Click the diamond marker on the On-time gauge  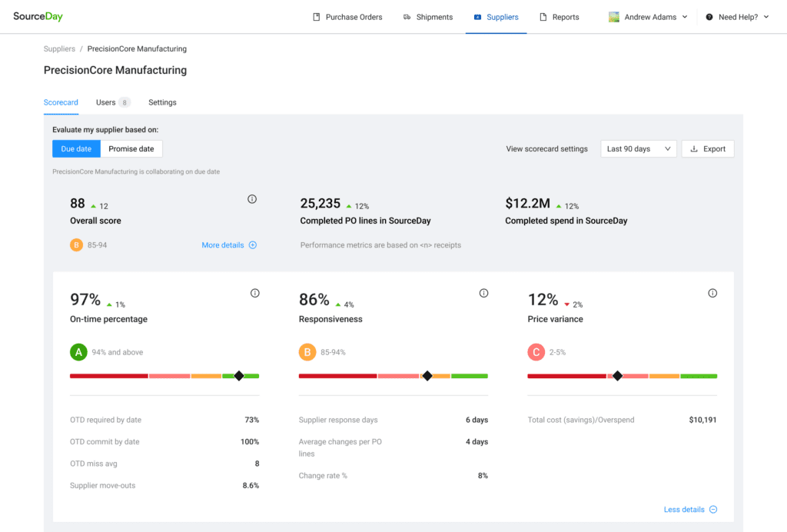click(x=239, y=375)
